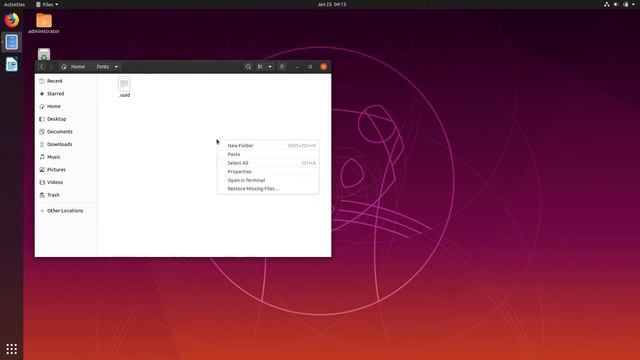Open Videos in the sidebar

66,182
